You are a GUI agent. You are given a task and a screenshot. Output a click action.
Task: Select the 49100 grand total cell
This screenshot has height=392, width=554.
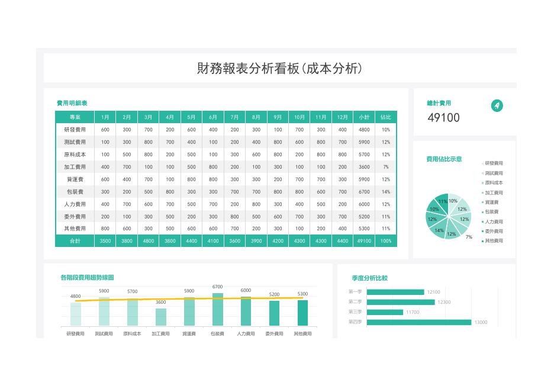coord(364,241)
